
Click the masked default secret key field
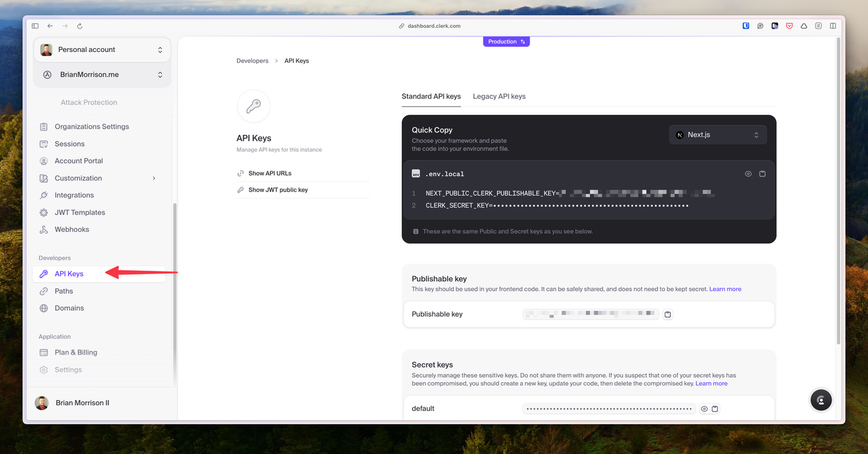click(x=610, y=409)
